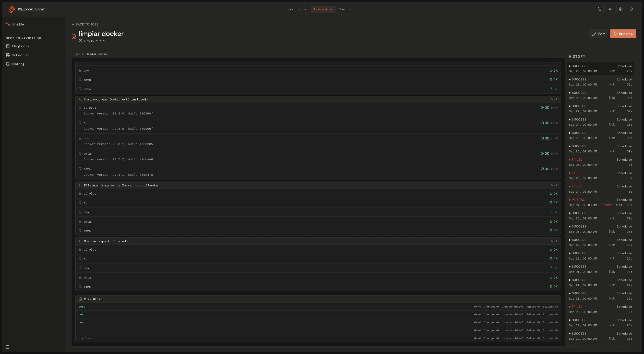The height and width of the screenshot is (354, 644).
Task: Click the dns row in PLAY RECAP
Action: (318, 323)
